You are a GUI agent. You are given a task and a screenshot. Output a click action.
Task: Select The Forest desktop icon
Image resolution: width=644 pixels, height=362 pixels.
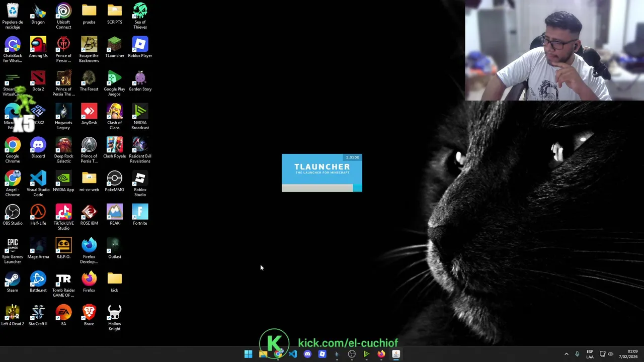coord(89,81)
